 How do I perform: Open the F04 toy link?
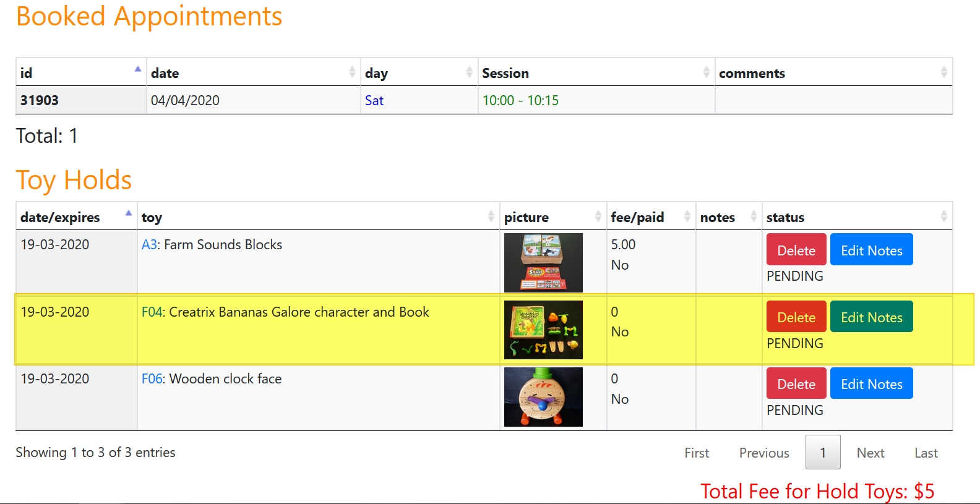click(x=152, y=312)
